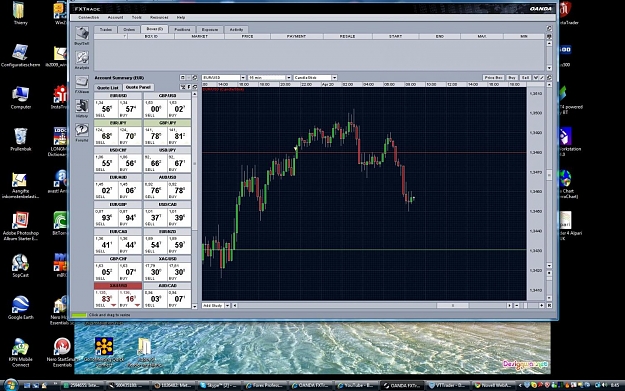Click the detach icon beside the tabs
This screenshot has width=625, height=391.
point(549,29)
